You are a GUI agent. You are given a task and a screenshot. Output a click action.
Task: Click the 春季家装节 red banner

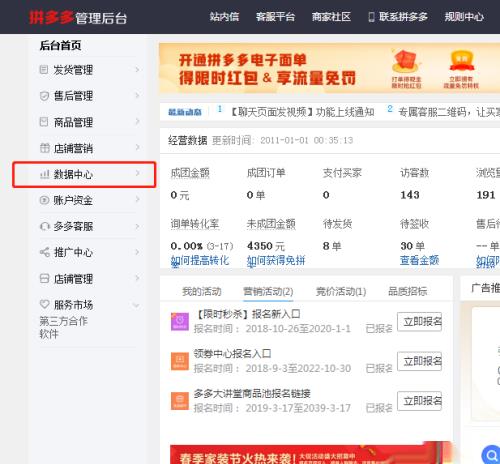point(311,454)
